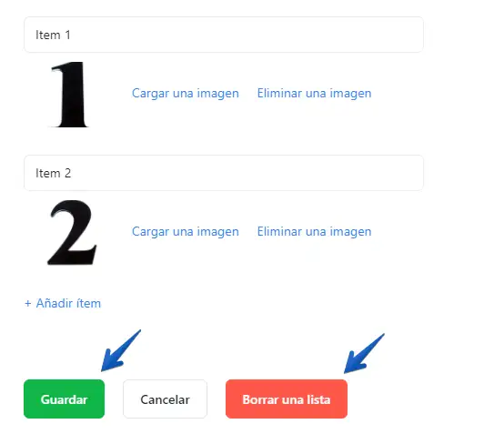Place cursor after the text "Item 2"
This screenshot has height=444, width=504.
tap(73, 173)
